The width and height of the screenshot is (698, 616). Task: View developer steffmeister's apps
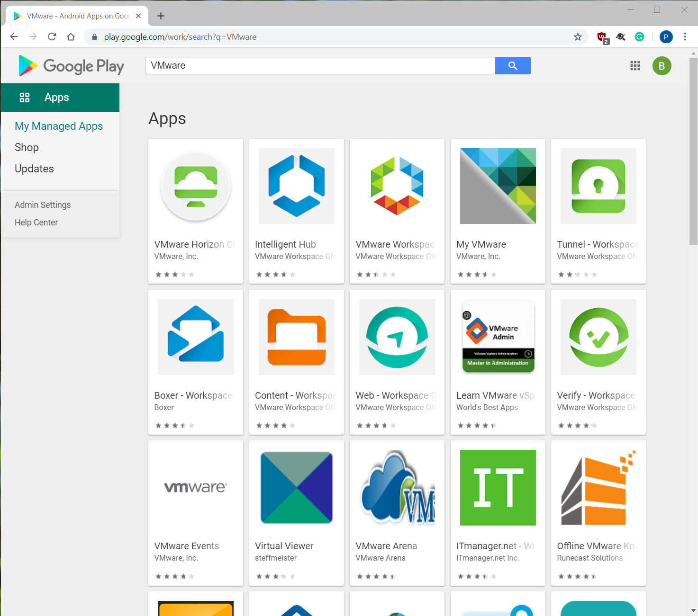(x=276, y=558)
